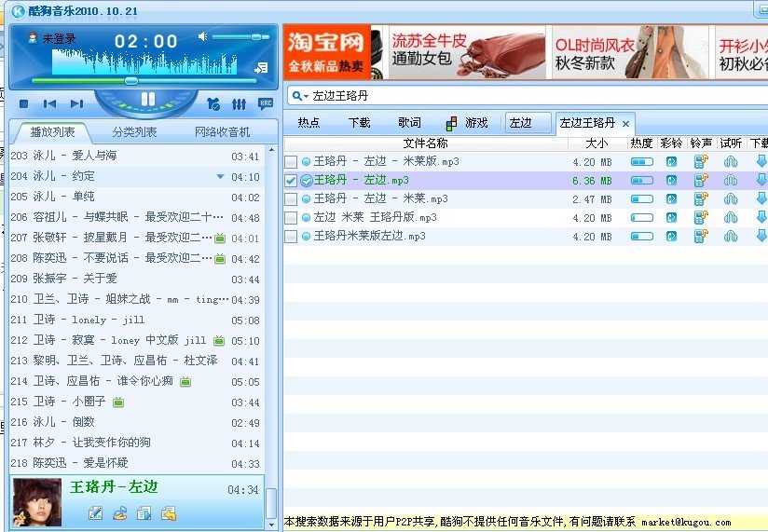The image size is (768, 532).
Task: Set ringback tone for 王珞丹 - 左边.mp3
Action: click(x=671, y=181)
